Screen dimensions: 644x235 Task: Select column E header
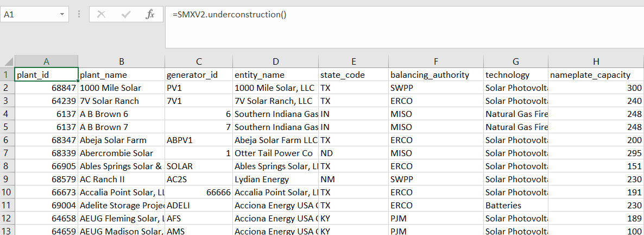tap(353, 61)
